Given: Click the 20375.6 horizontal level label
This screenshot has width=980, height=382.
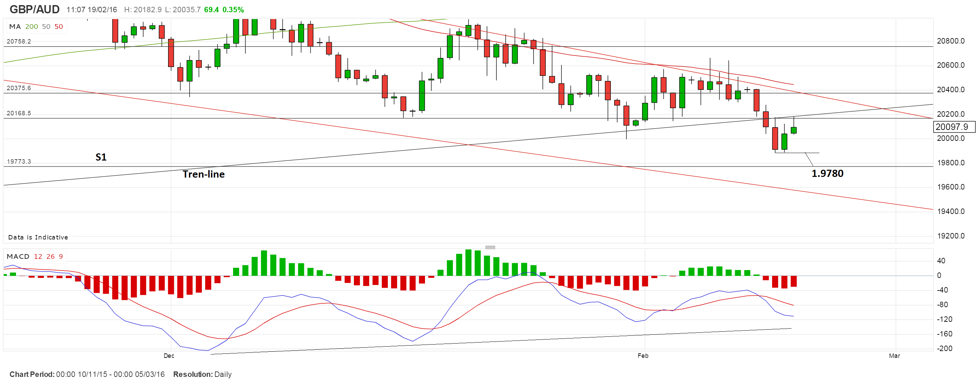Looking at the screenshot, I should point(19,88).
